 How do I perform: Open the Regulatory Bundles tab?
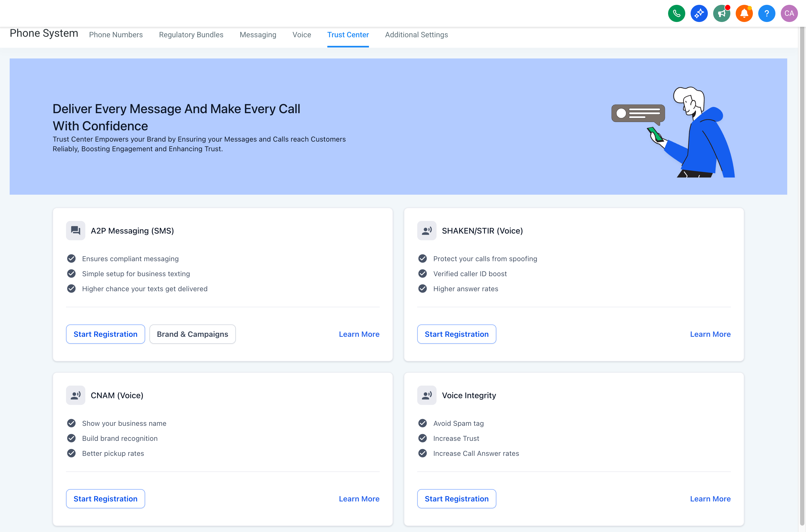(x=191, y=35)
